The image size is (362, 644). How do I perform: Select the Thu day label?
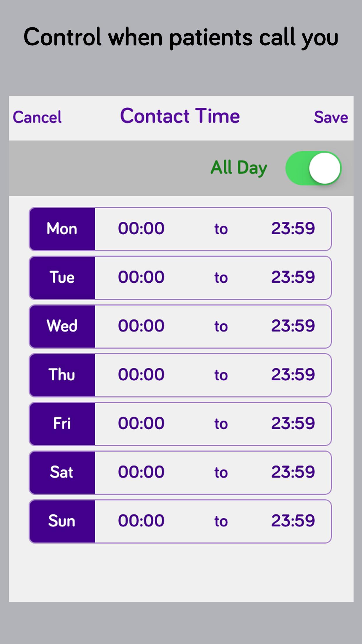62,375
